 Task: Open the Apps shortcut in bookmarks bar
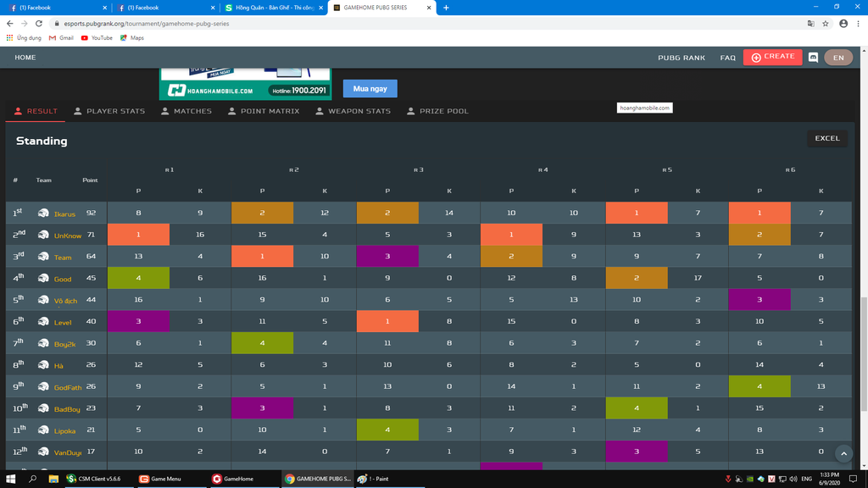point(24,37)
